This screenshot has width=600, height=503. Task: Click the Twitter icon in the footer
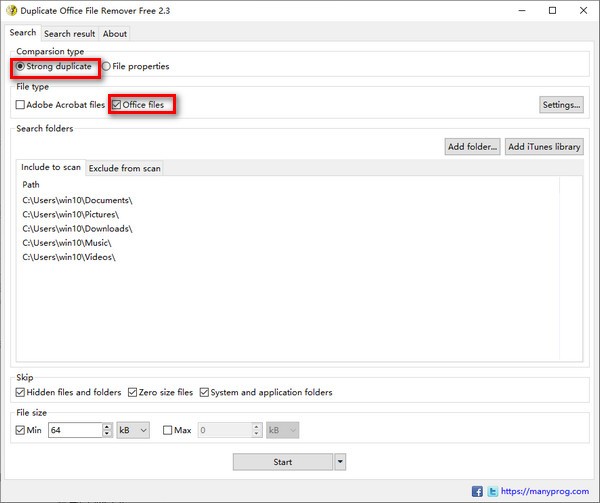click(x=491, y=492)
